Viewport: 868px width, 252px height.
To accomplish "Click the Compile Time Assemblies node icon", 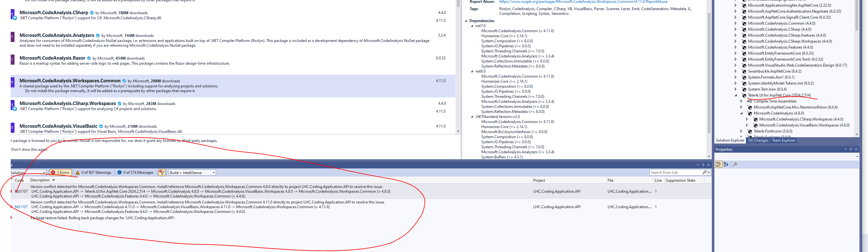I will pyautogui.click(x=750, y=101).
